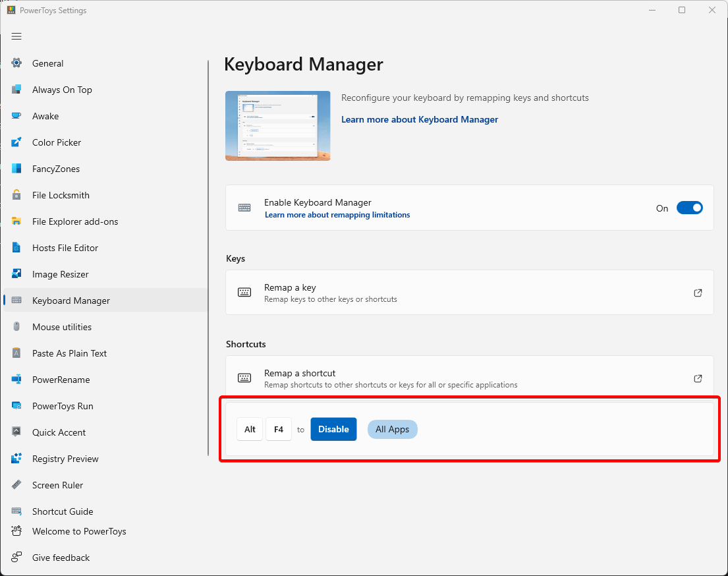Click the Paste As Plain Text icon
Screen dimensions: 728x576
point(16,353)
